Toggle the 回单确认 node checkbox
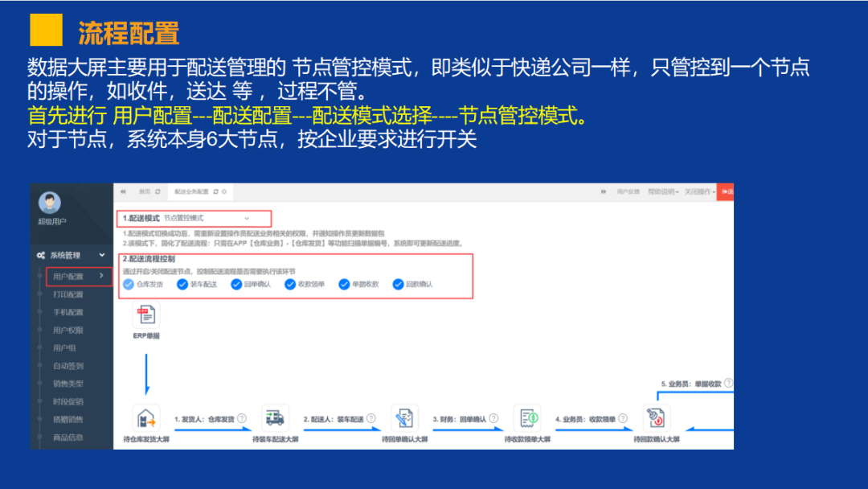Screen dimensions: 868x489 pyautogui.click(x=236, y=284)
